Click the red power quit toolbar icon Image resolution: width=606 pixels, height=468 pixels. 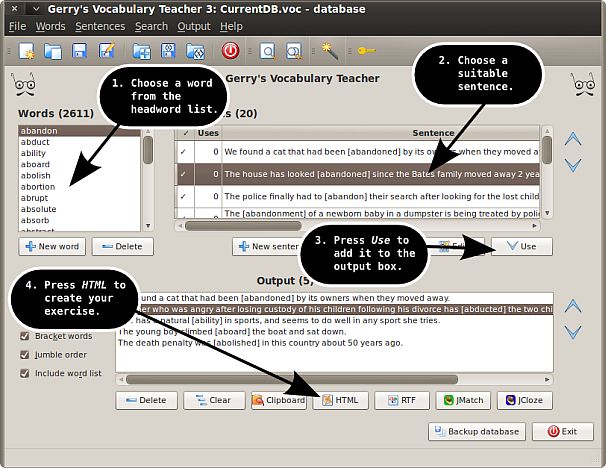(230, 50)
